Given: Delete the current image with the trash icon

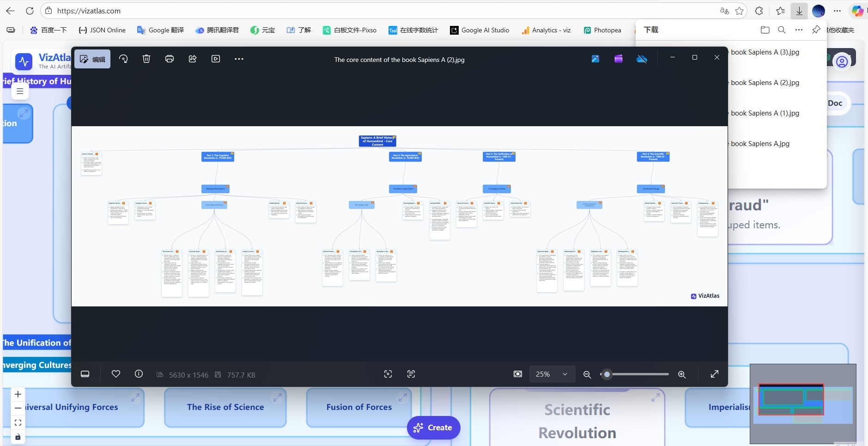Looking at the screenshot, I should coord(146,59).
